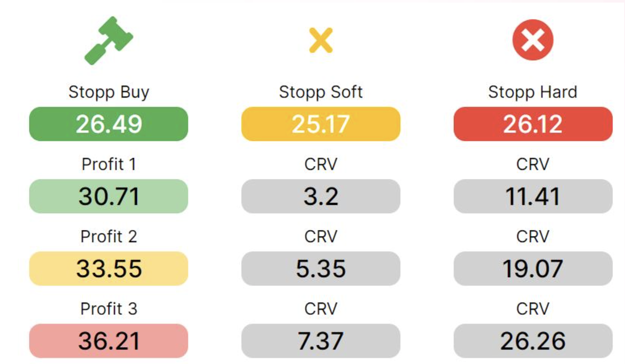Click the red circle X Stopp Hard icon
Image resolution: width=625 pixels, height=364 pixels.
[533, 40]
